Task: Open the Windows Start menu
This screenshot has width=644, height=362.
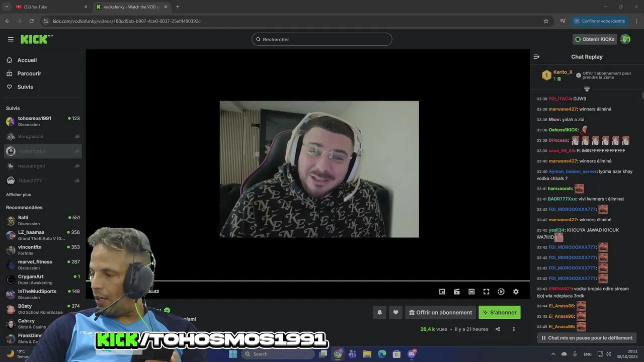Action: (x=233, y=354)
